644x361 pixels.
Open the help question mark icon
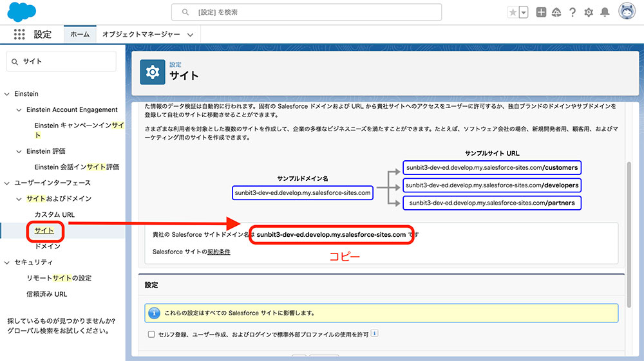[x=573, y=12]
